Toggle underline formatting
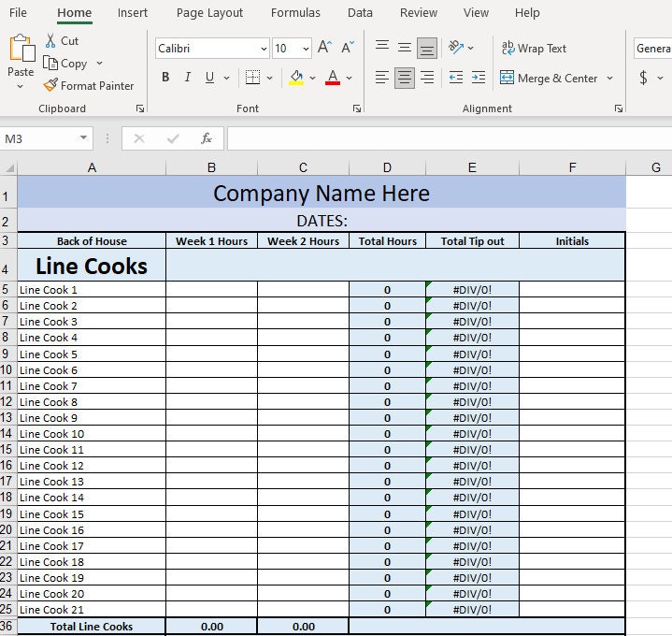Image resolution: width=672 pixels, height=636 pixels. click(x=209, y=78)
